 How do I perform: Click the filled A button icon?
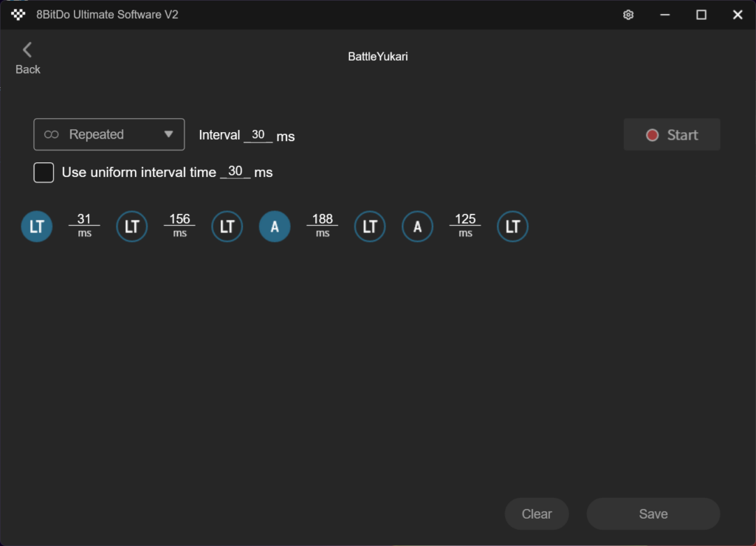[275, 227]
